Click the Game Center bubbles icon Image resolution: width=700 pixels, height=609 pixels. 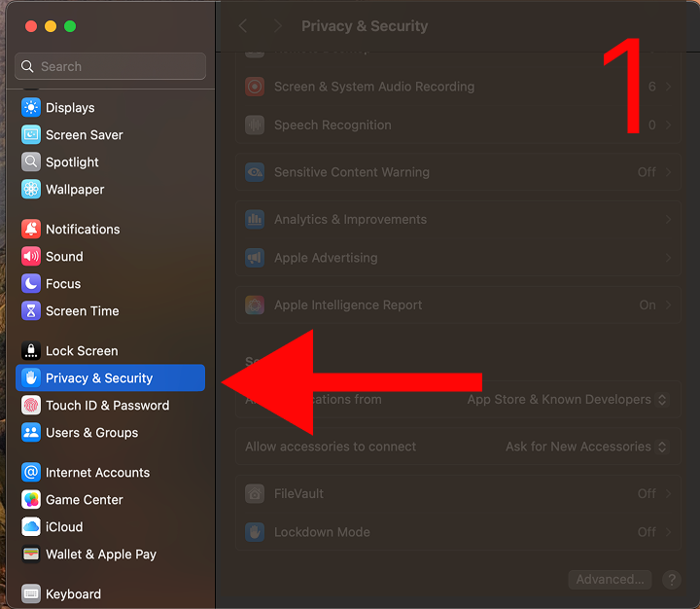click(31, 499)
